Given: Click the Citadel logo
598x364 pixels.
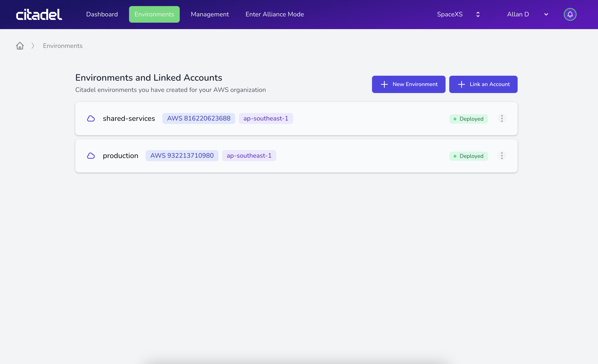Looking at the screenshot, I should pyautogui.click(x=39, y=15).
